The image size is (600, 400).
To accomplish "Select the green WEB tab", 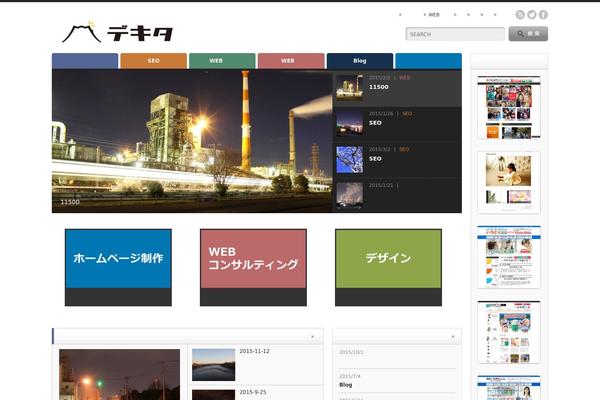I will click(222, 61).
